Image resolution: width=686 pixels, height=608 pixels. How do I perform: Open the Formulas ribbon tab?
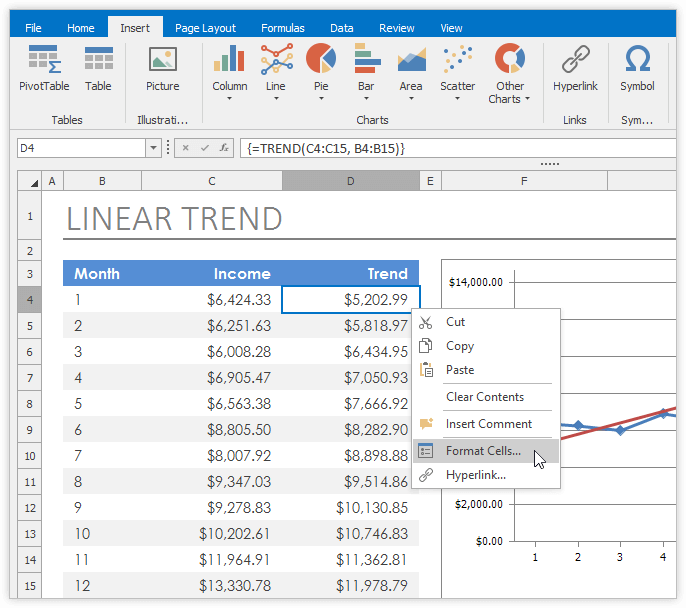pos(283,28)
